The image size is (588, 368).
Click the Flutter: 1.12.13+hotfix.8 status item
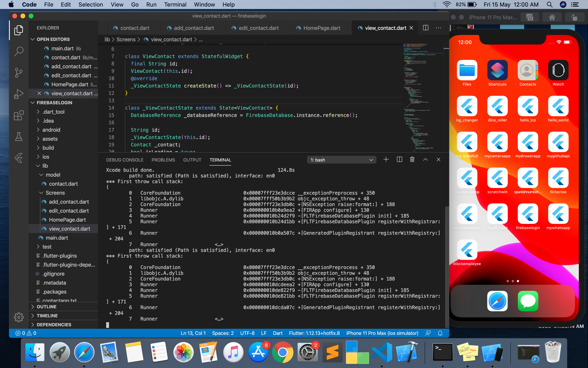tap(314, 333)
